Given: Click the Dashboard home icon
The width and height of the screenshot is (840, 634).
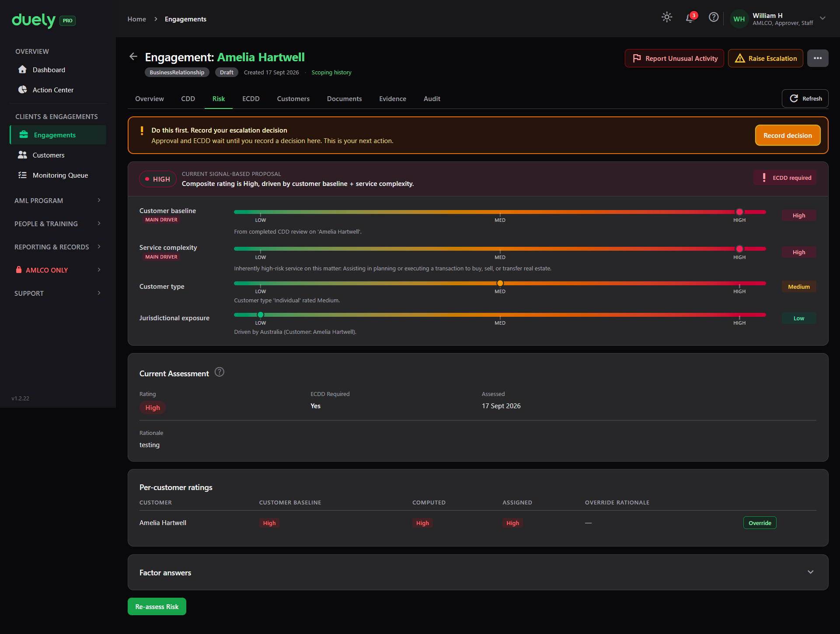Looking at the screenshot, I should pyautogui.click(x=22, y=70).
